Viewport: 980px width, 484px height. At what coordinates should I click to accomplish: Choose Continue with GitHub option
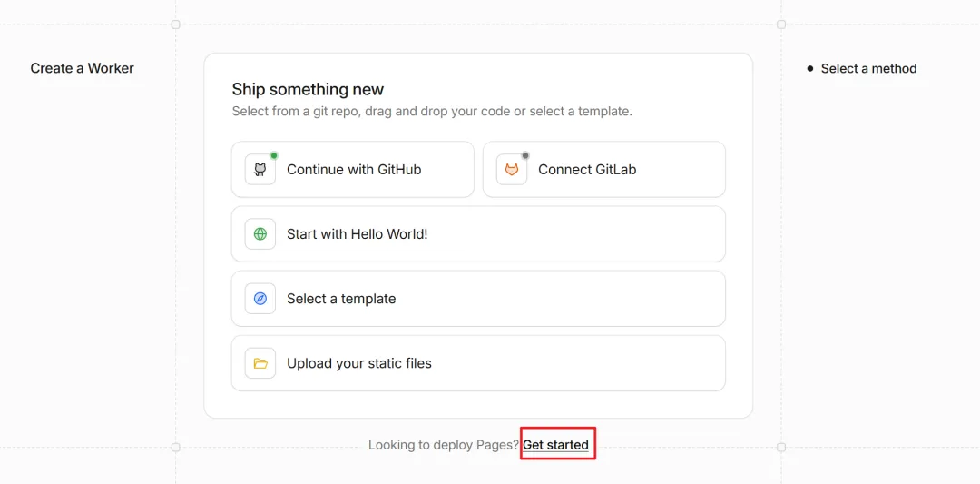(352, 170)
